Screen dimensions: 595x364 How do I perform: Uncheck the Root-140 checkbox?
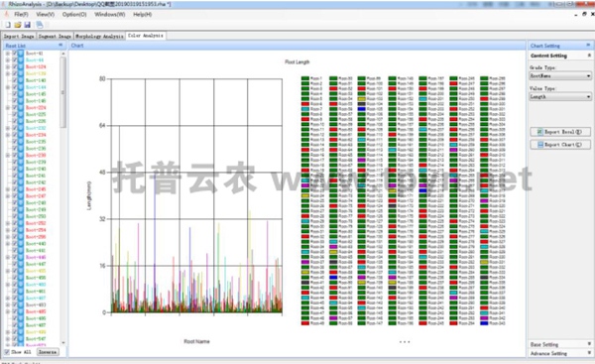(15, 80)
